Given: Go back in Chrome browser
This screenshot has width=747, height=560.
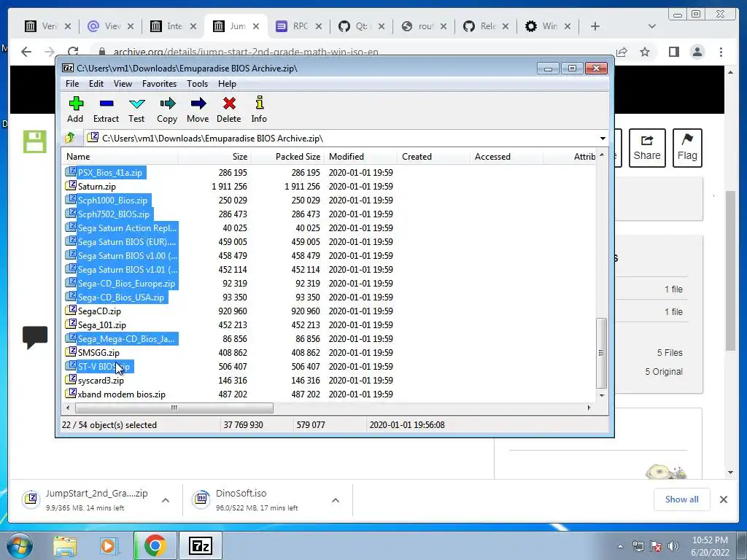Looking at the screenshot, I should pos(26,52).
